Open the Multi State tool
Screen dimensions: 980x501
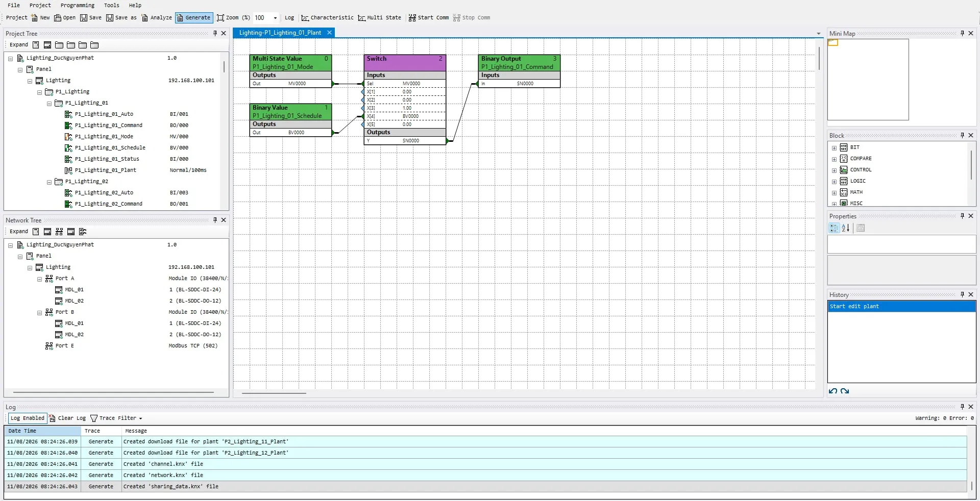tap(380, 18)
